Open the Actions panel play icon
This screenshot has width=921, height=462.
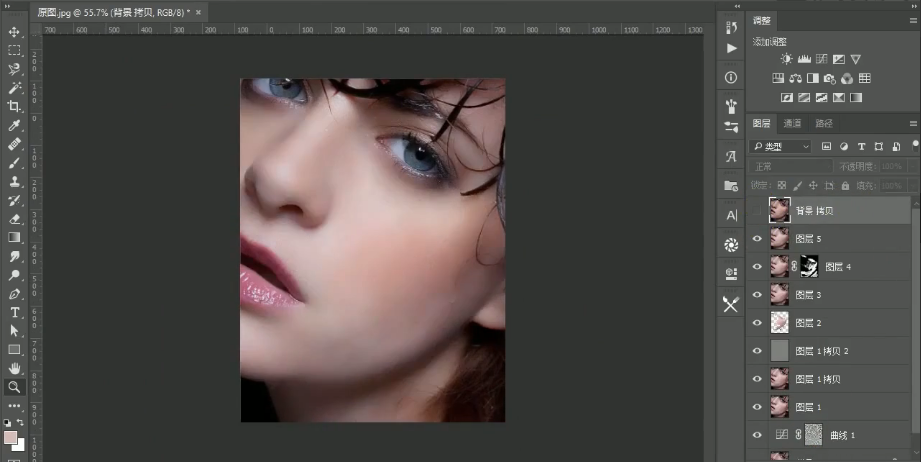(731, 48)
